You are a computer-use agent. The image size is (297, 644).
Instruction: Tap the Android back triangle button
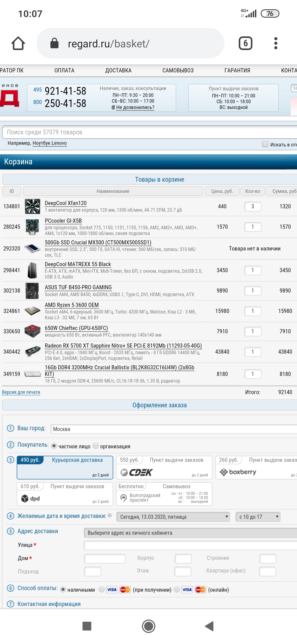coord(209,626)
